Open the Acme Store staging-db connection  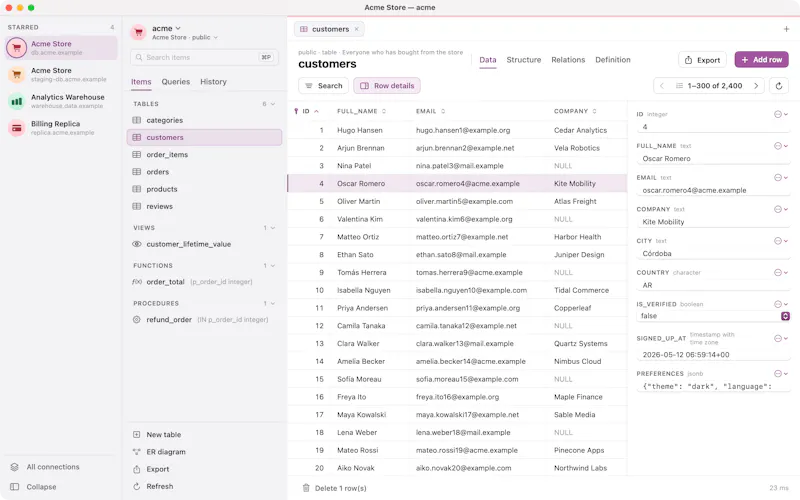(x=61, y=74)
